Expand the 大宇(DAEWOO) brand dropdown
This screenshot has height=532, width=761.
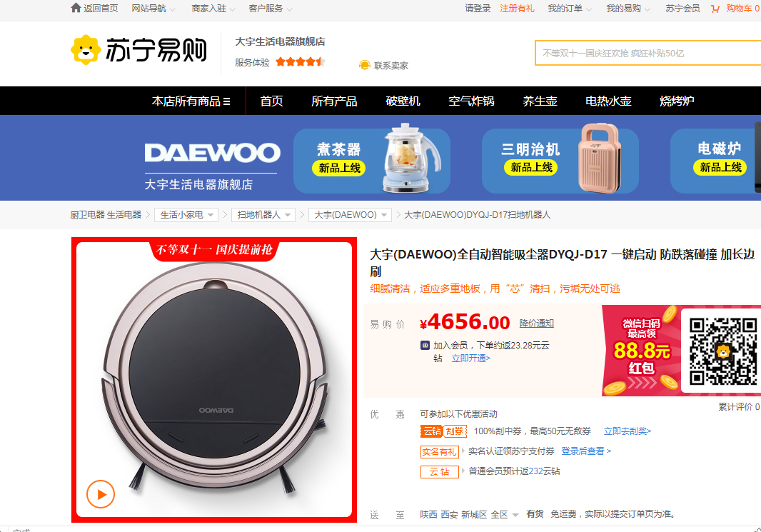(x=350, y=214)
